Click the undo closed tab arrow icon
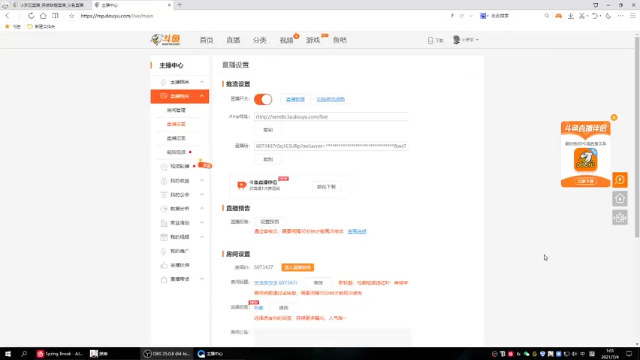The width and height of the screenshot is (640, 360). [595, 16]
